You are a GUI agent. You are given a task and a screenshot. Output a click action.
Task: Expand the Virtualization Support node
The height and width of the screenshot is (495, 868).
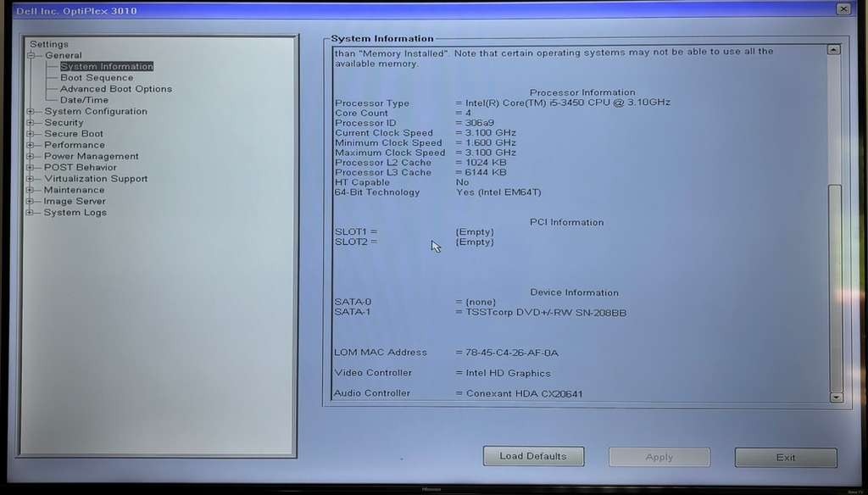31,179
